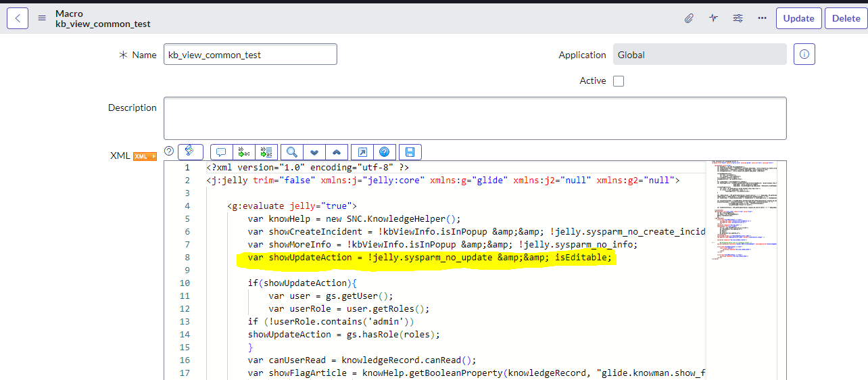Screen dimensions: 868x380
Task: Click the xml version declaration line
Action: pyautogui.click(x=308, y=168)
